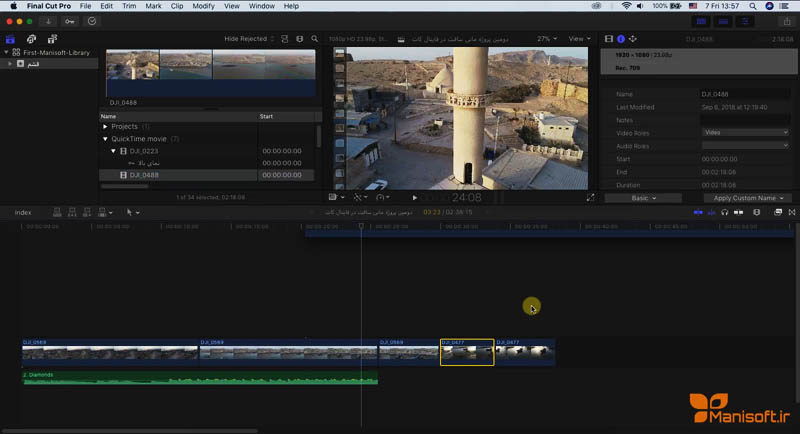The height and width of the screenshot is (434, 800).
Task: Open the Retime speed dropdown below viewer
Action: (x=383, y=197)
